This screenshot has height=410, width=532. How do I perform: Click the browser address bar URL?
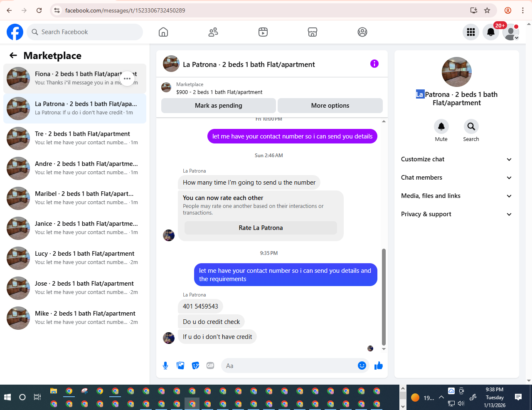(x=125, y=10)
